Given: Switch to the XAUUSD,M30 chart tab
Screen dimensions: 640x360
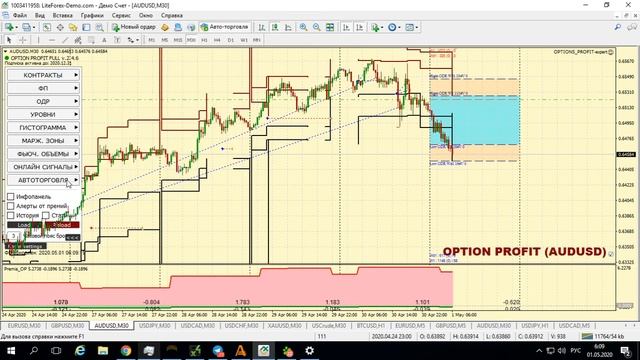Looking at the screenshot, I should pyautogui.click(x=284, y=326).
